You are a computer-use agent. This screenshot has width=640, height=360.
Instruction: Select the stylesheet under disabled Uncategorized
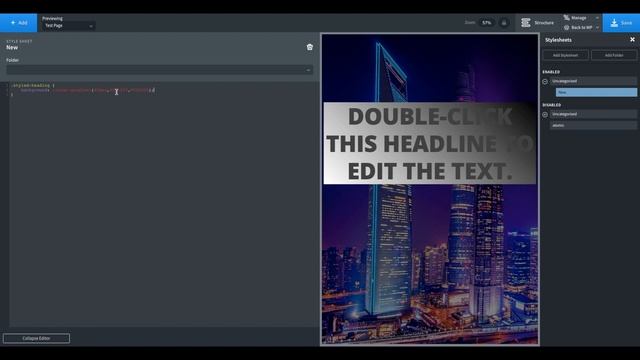pos(593,125)
